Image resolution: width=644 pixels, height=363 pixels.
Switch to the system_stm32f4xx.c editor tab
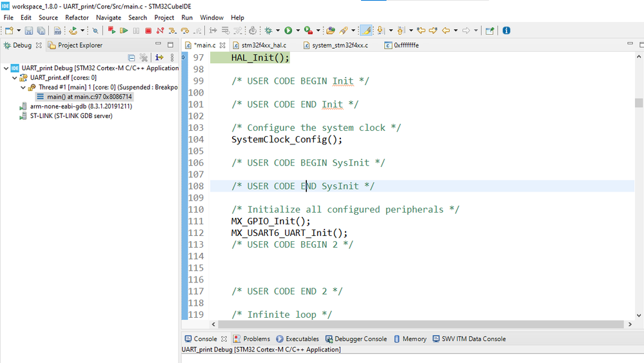[336, 45]
